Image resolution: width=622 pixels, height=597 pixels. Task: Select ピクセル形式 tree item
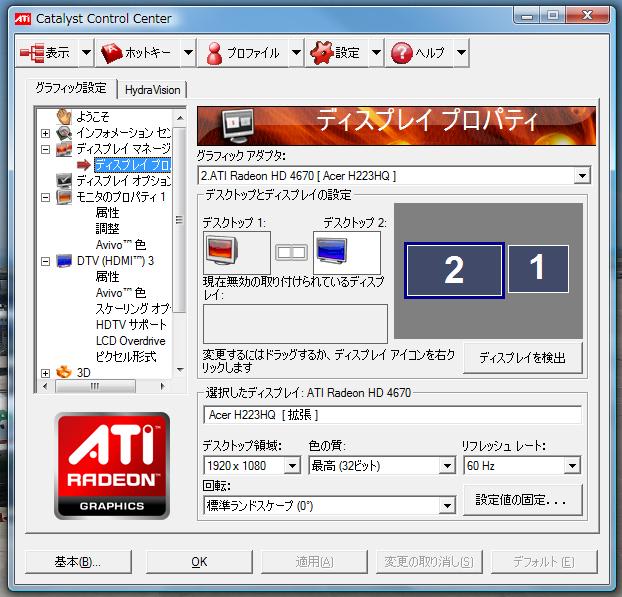click(126, 357)
